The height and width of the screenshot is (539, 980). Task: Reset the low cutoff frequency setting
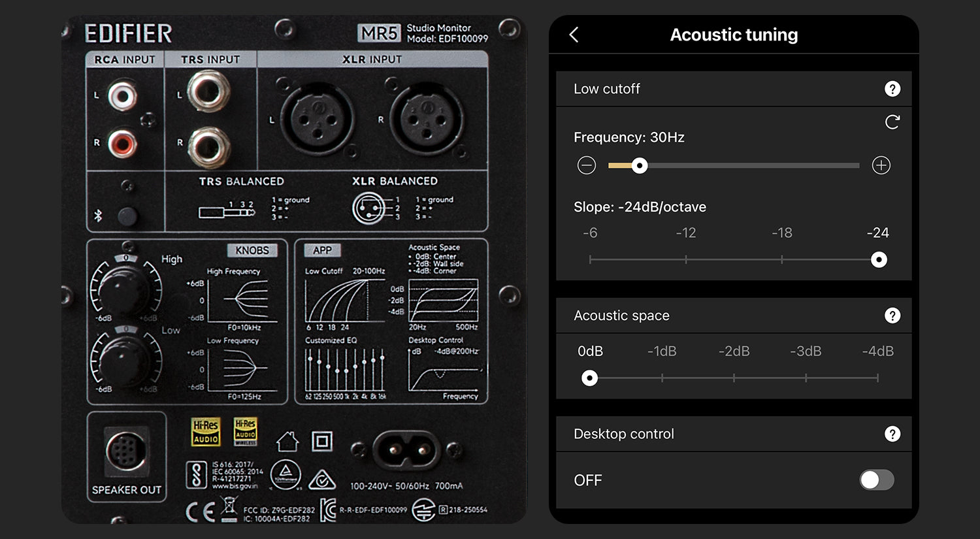(892, 122)
